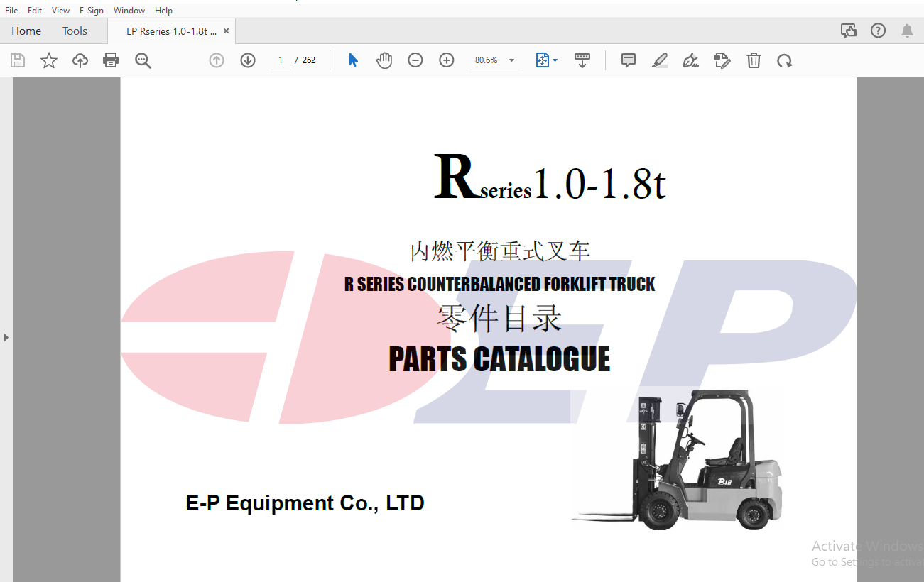Switch to the Tools tab
The width and height of the screenshot is (924, 582).
click(75, 31)
